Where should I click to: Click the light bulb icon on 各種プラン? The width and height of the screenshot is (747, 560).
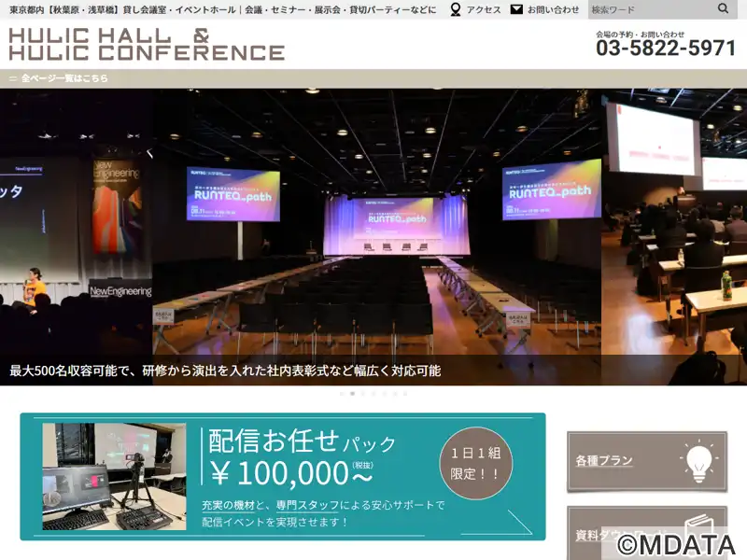click(x=699, y=462)
